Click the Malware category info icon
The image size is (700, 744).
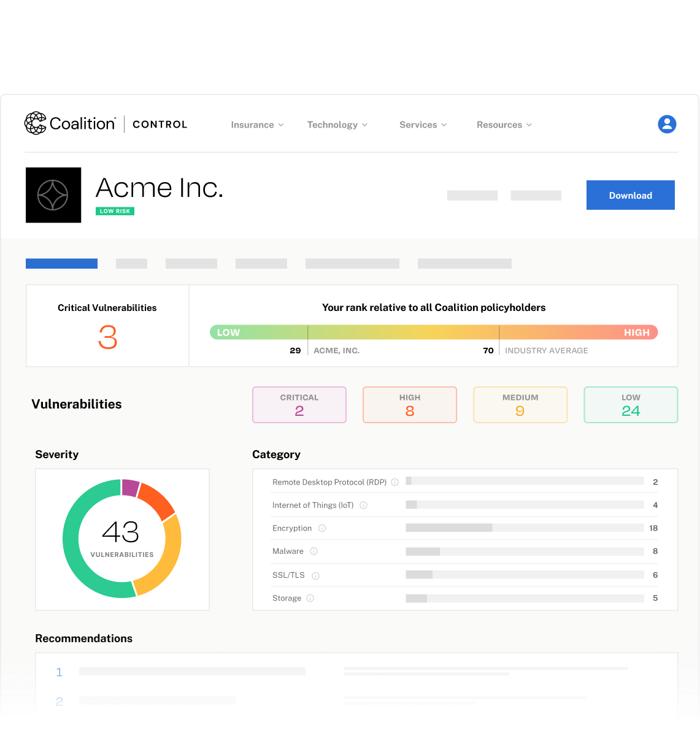point(313,551)
